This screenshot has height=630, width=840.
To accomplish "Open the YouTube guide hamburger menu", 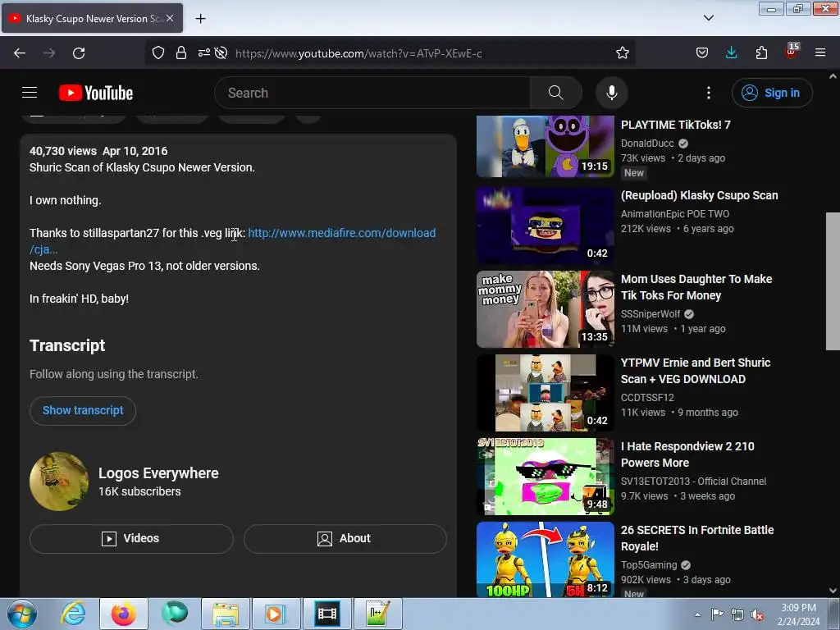I will [x=30, y=93].
